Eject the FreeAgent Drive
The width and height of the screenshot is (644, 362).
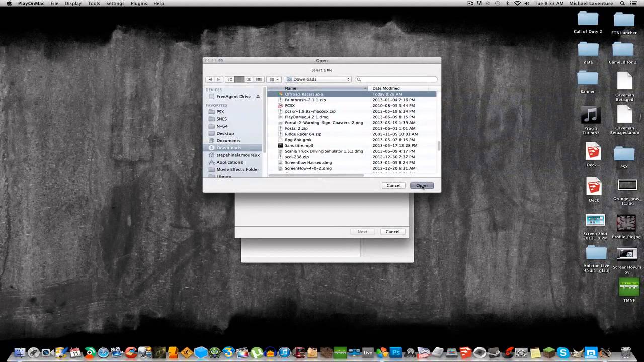258,96
